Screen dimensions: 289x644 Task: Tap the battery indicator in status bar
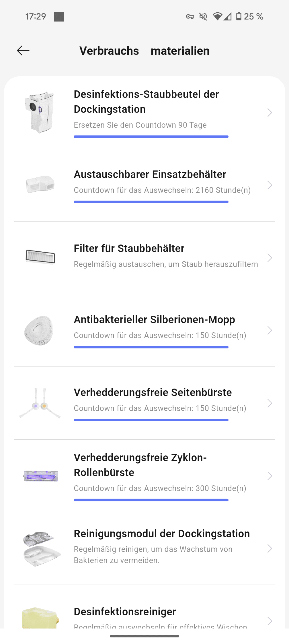coord(239,16)
